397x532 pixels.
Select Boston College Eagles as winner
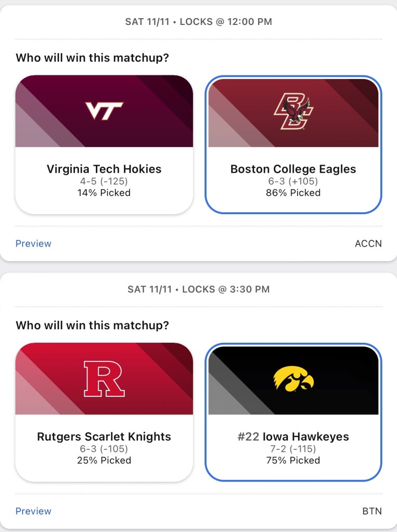pos(293,169)
